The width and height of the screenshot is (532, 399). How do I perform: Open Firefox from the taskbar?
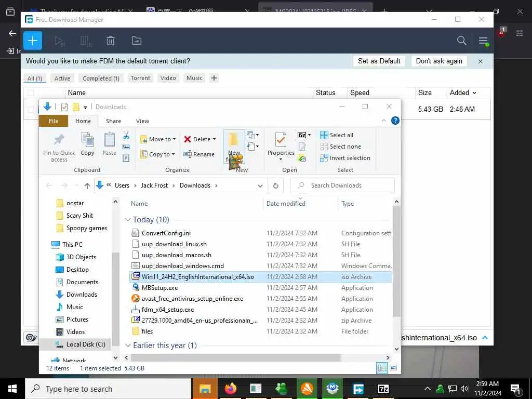(x=231, y=389)
